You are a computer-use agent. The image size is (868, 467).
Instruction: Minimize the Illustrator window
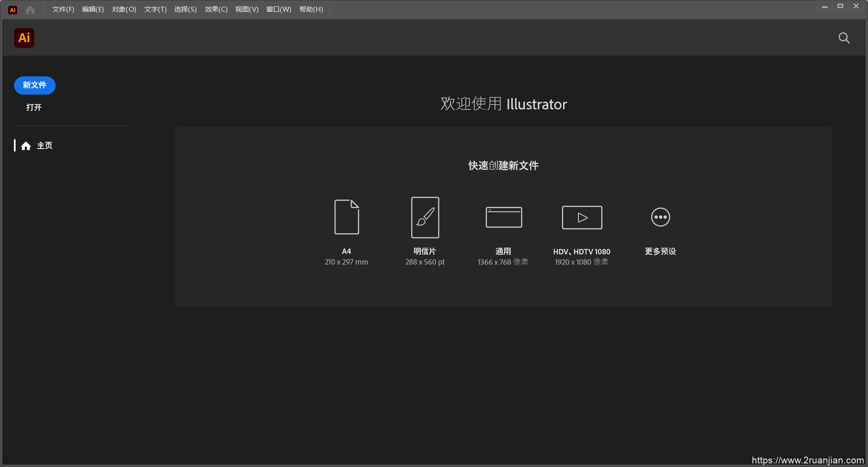(x=825, y=6)
